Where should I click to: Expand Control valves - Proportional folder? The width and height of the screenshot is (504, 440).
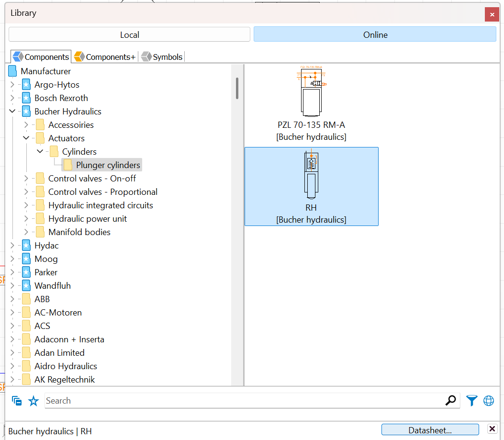coord(26,192)
